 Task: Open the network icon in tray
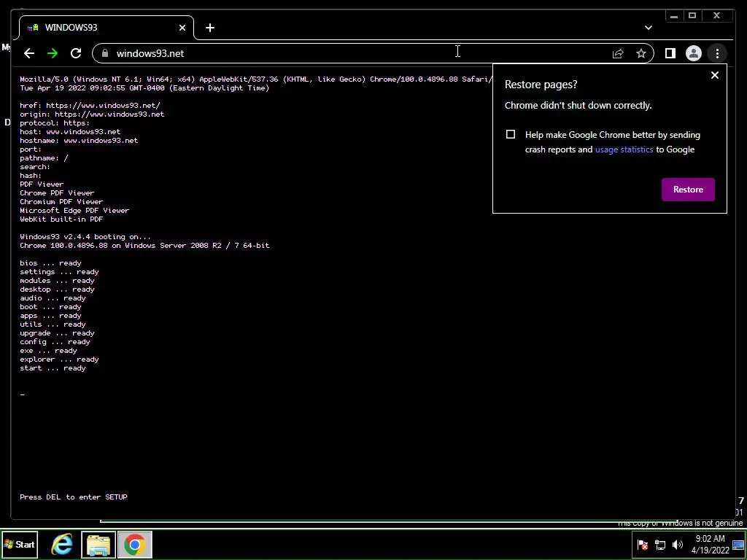click(x=659, y=545)
